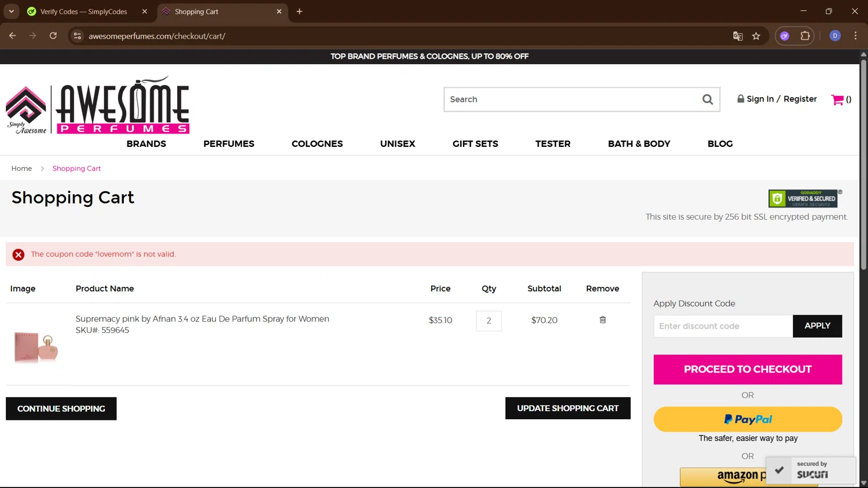Close the Verify Codes SimplyCodes tab

pos(145,12)
